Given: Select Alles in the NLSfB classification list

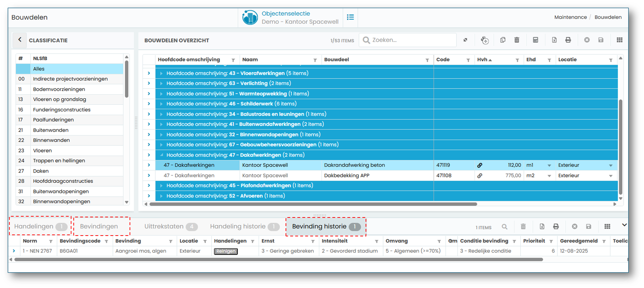Looking at the screenshot, I should point(70,69).
